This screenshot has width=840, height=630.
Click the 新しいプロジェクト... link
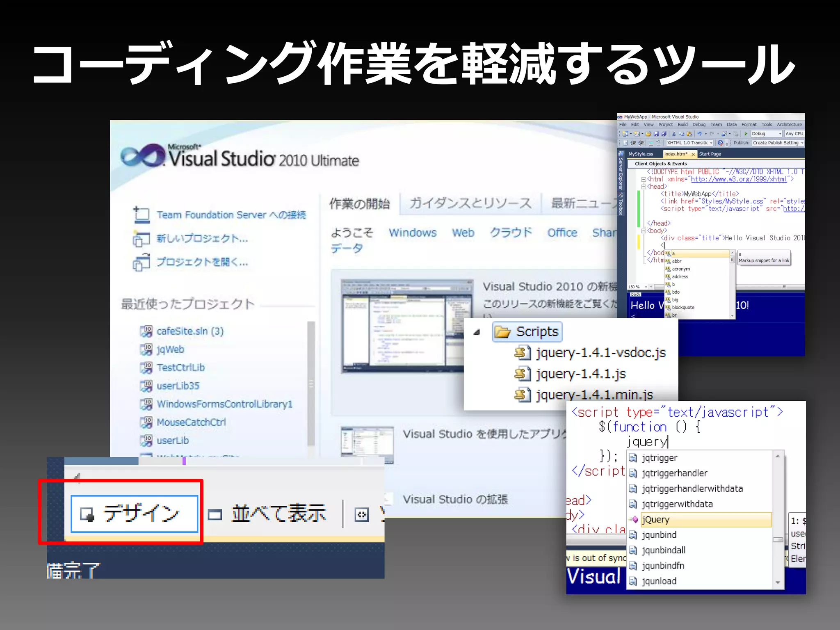pos(202,239)
